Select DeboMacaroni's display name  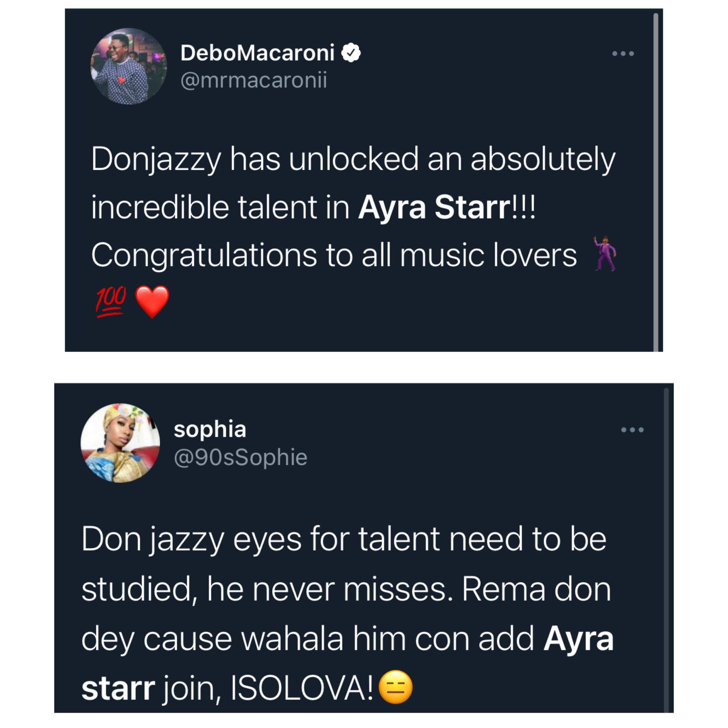coord(258,53)
